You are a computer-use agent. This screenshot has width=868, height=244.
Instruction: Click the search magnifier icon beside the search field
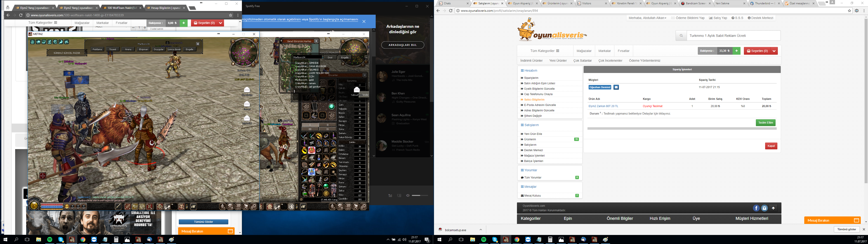tap(681, 36)
